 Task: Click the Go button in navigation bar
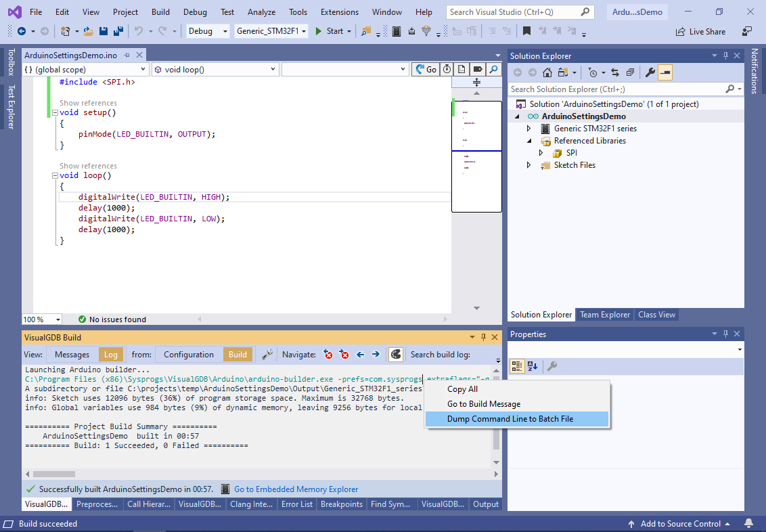click(x=426, y=69)
